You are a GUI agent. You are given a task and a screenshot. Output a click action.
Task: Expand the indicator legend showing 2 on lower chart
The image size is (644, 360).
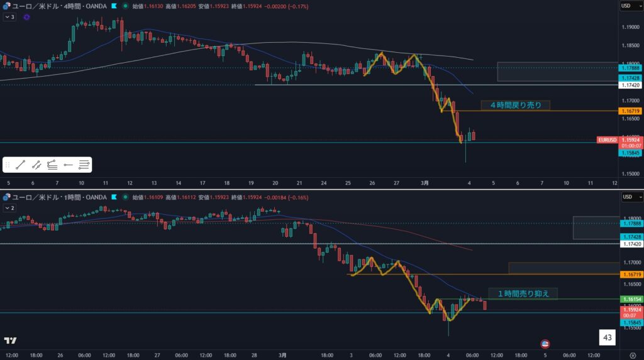click(9, 207)
